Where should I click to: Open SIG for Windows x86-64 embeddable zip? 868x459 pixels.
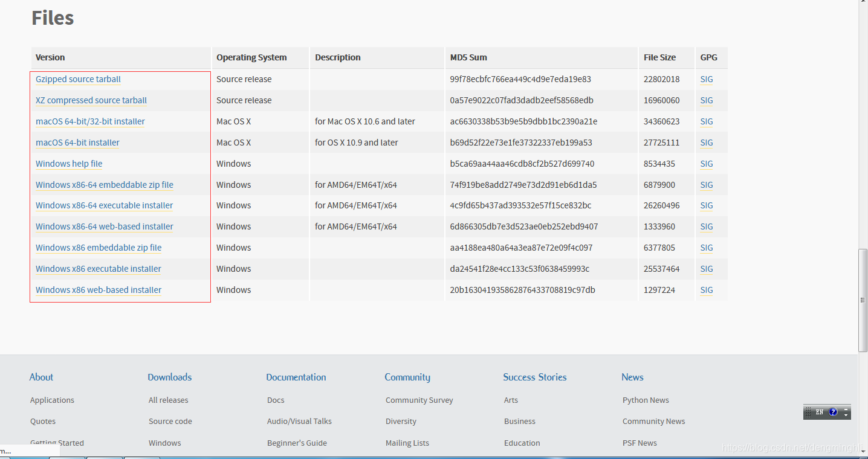pyautogui.click(x=707, y=185)
